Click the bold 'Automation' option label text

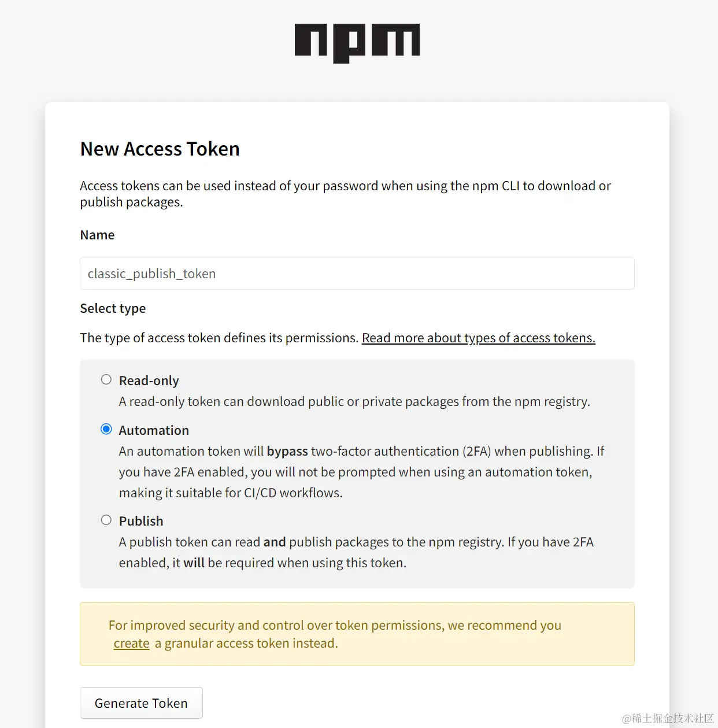154,430
